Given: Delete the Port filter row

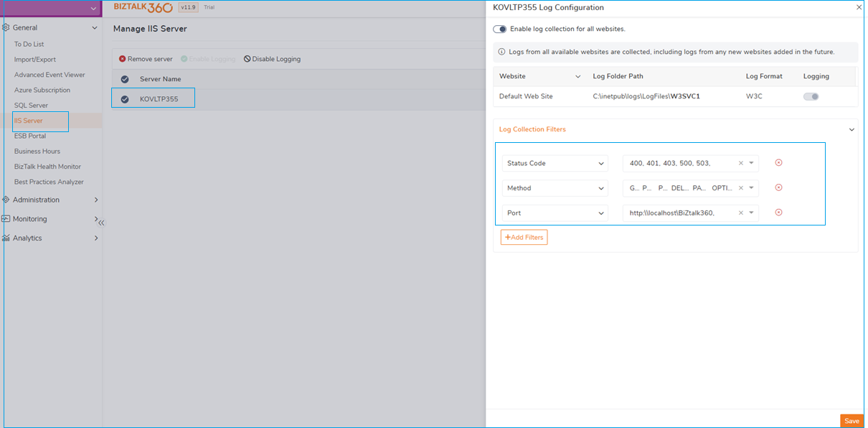Looking at the screenshot, I should point(778,213).
